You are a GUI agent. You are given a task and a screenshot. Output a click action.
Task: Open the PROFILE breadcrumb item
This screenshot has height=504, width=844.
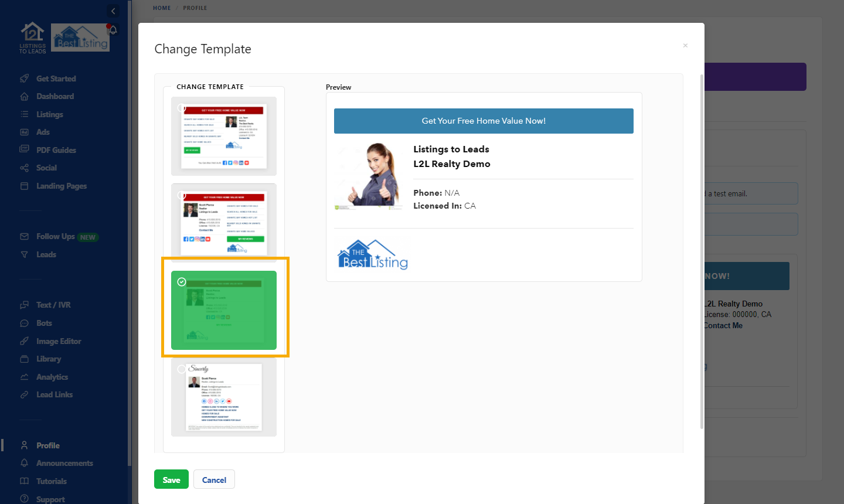[195, 8]
